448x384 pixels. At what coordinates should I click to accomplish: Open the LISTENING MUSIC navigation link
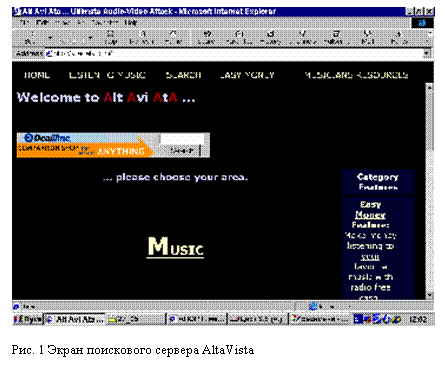tap(107, 75)
